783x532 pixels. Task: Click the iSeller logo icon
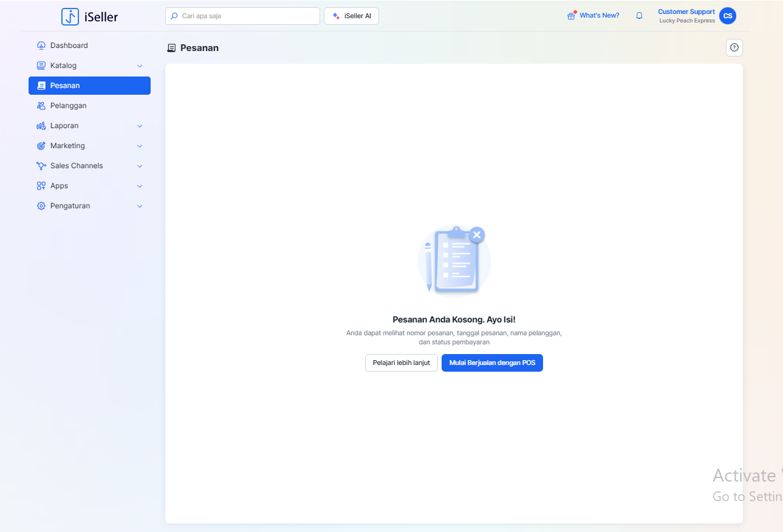[70, 16]
